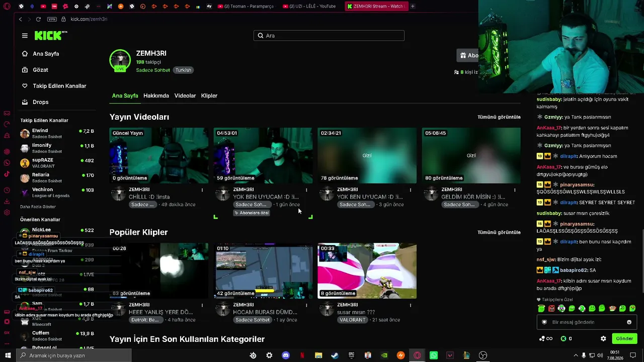Select the Klipler channel tab
Viewport: 644px width, 362px height.
tap(209, 96)
